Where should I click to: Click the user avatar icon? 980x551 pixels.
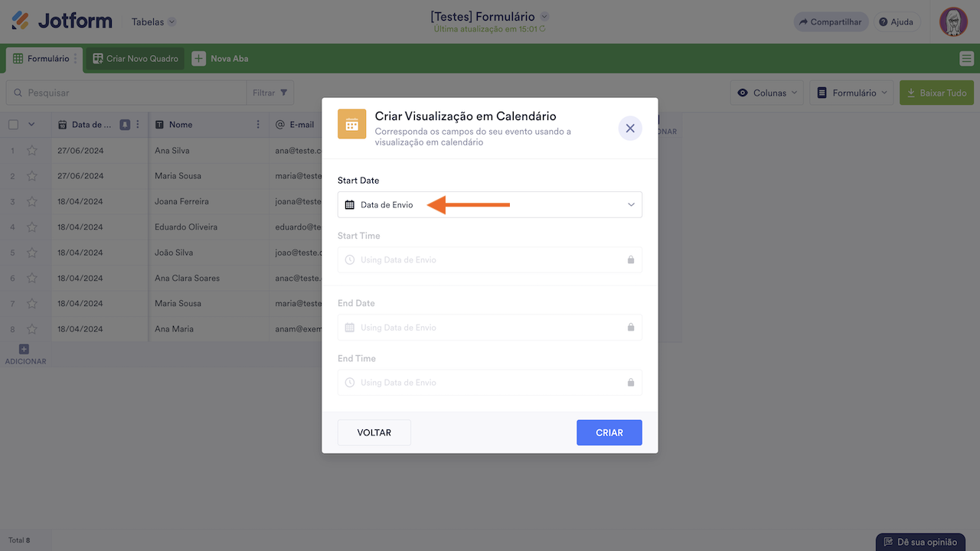(953, 22)
